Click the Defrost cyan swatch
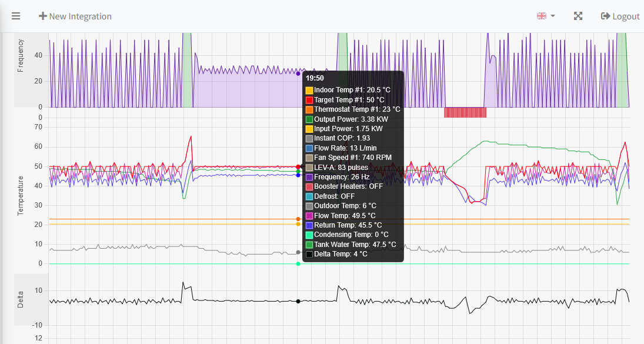Image resolution: width=644 pixels, height=344 pixels. [309, 196]
